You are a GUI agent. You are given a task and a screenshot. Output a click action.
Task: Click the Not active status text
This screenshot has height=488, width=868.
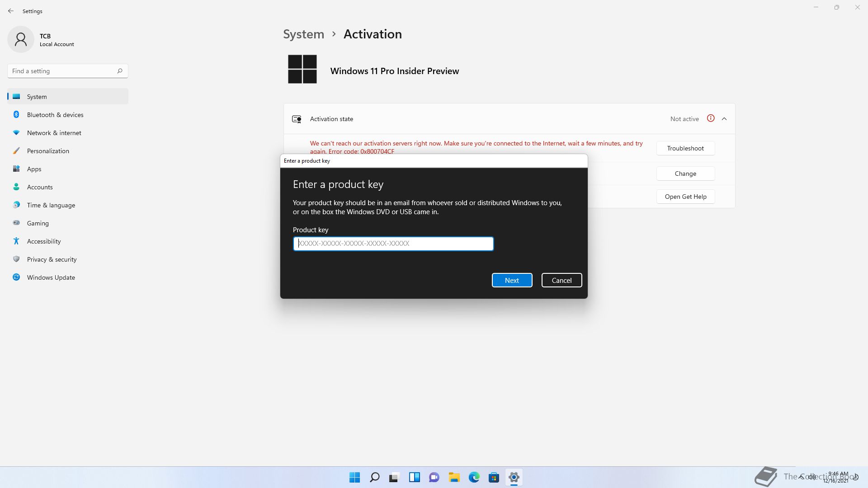[x=684, y=119]
